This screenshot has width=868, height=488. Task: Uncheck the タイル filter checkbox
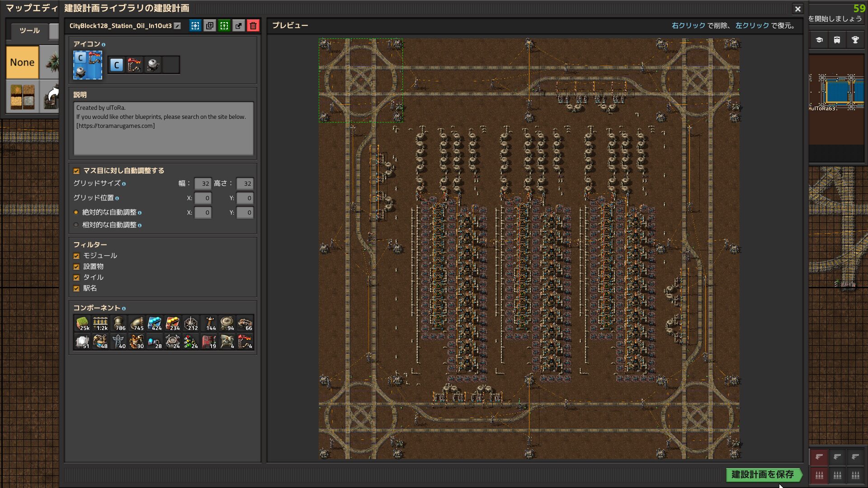[76, 277]
